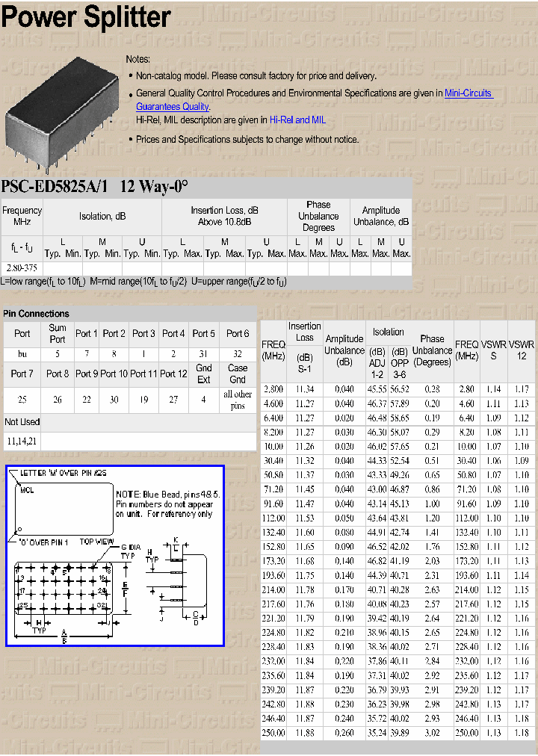Viewport: 538px width, 756px height.
Task: Click the '2.800' frequency cell
Action: click(x=273, y=389)
